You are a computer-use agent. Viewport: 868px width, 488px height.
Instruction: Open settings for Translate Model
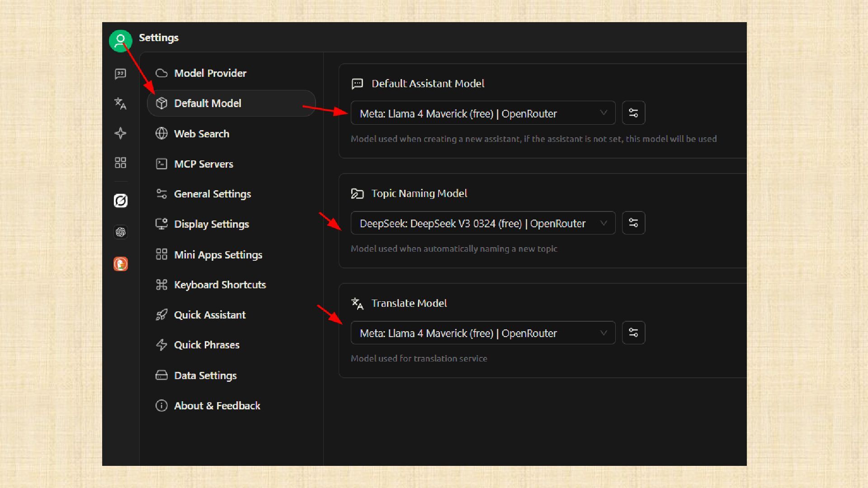point(633,333)
